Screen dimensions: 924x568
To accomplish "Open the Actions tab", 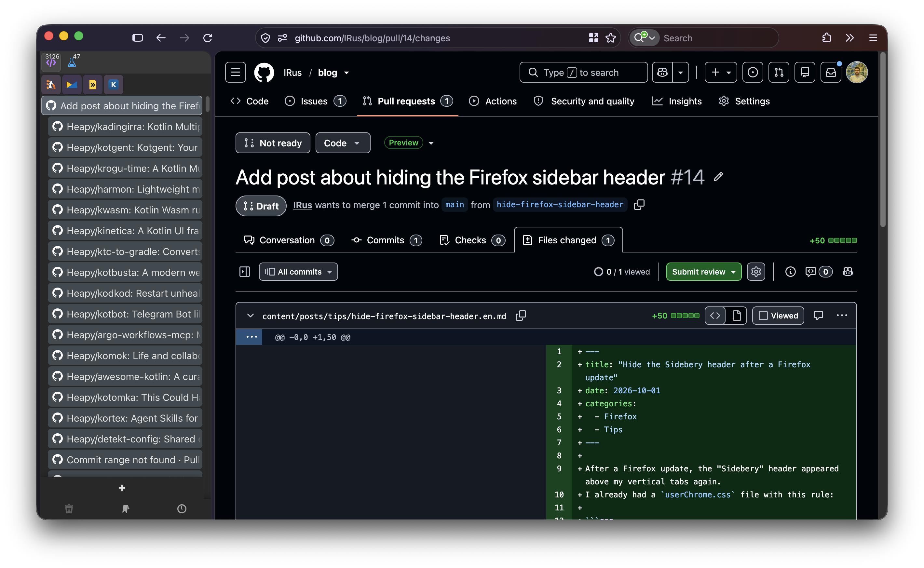I will (x=493, y=101).
